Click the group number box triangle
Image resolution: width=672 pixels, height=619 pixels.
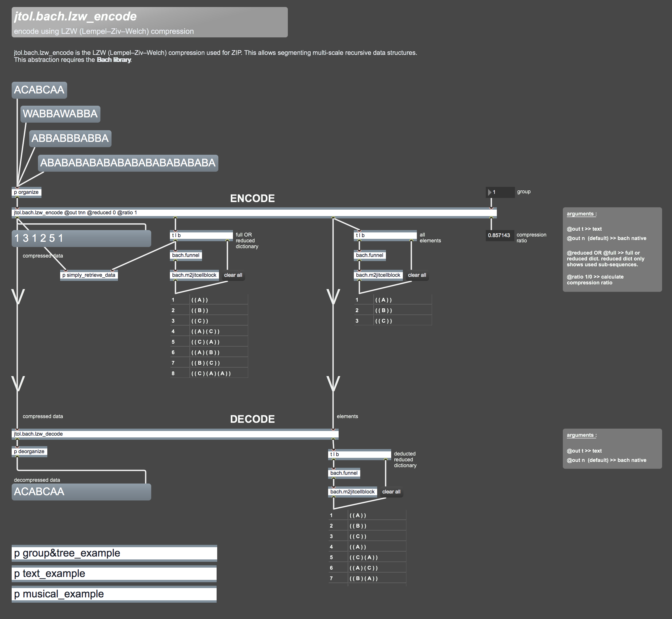point(490,192)
